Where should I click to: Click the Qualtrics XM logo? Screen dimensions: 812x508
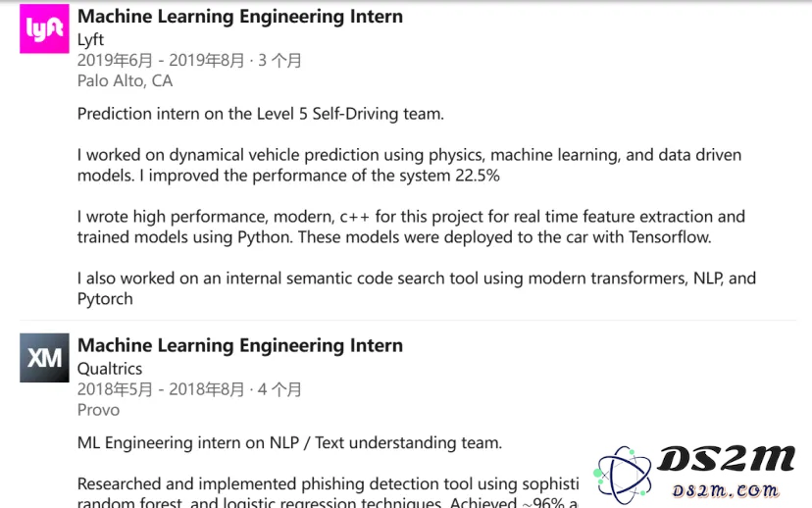(44, 358)
